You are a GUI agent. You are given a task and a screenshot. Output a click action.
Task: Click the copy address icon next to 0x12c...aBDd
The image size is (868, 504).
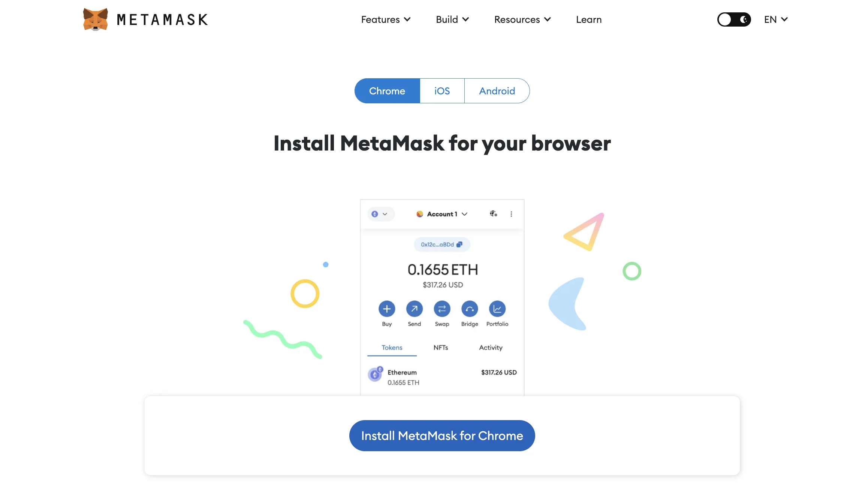pyautogui.click(x=460, y=244)
